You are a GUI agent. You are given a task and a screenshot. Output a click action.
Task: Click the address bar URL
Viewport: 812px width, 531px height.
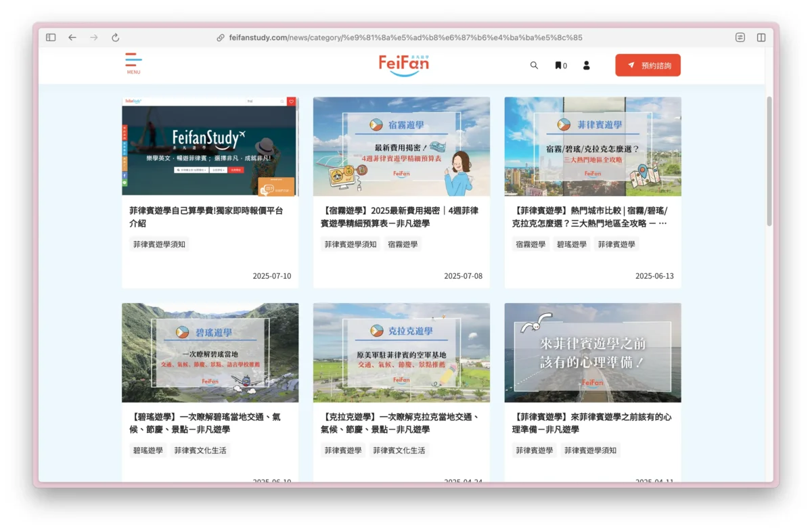(406, 38)
